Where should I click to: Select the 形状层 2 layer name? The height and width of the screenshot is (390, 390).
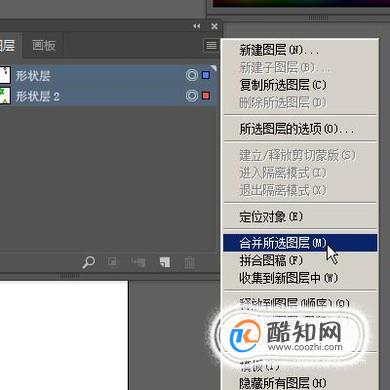38,97
